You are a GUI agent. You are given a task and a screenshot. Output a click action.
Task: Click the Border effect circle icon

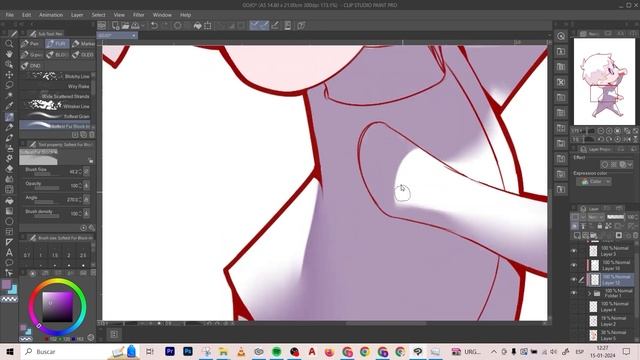(604, 164)
